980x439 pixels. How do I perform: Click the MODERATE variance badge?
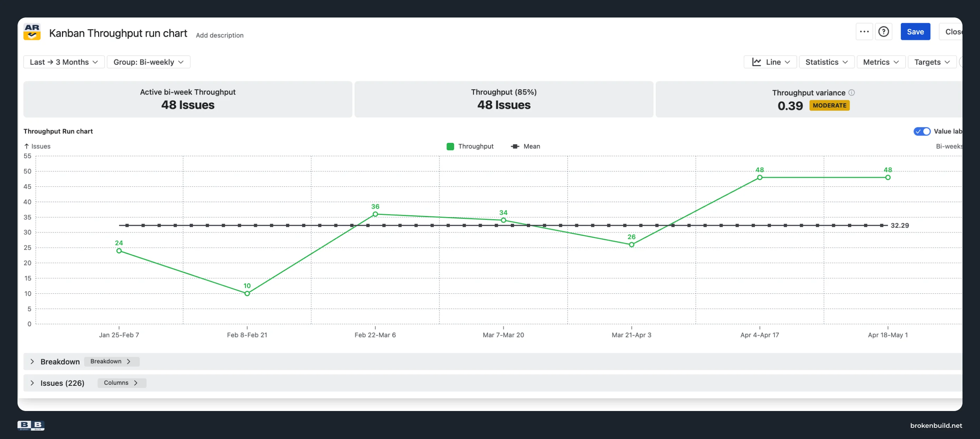tap(829, 105)
